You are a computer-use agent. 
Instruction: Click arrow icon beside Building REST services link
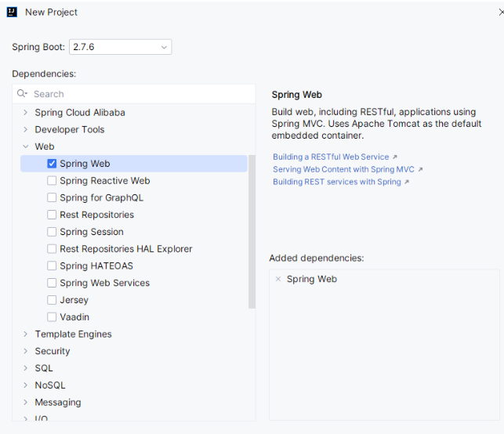coord(407,182)
